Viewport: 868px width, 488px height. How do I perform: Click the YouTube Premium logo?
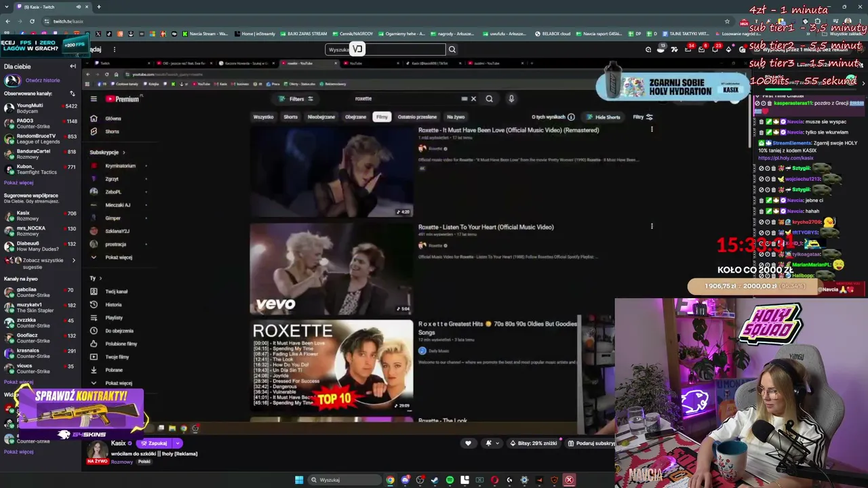[x=122, y=99]
